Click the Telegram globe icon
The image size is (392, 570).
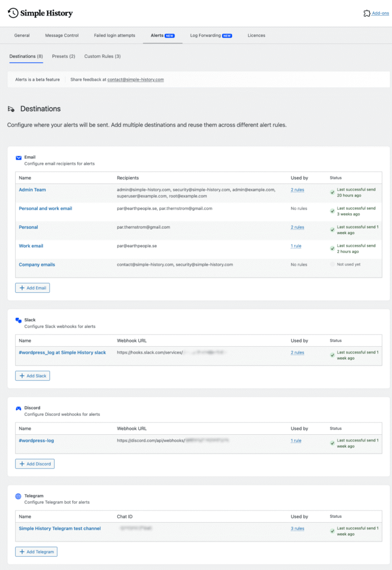(18, 496)
